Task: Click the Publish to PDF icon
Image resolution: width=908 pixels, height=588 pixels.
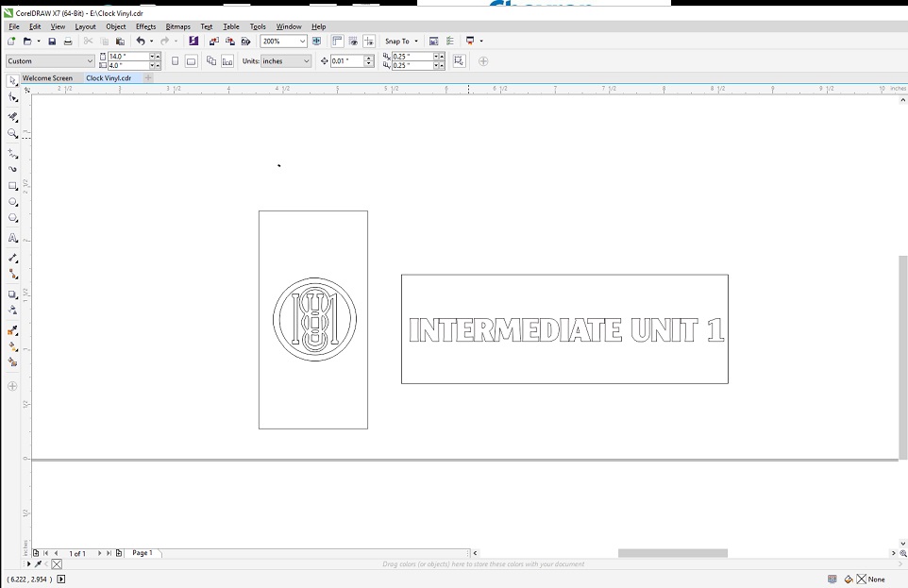Action: tap(245, 42)
